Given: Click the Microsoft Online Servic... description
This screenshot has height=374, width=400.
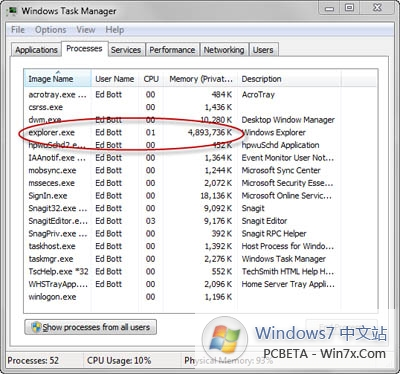Looking at the screenshot, I should point(287,196).
